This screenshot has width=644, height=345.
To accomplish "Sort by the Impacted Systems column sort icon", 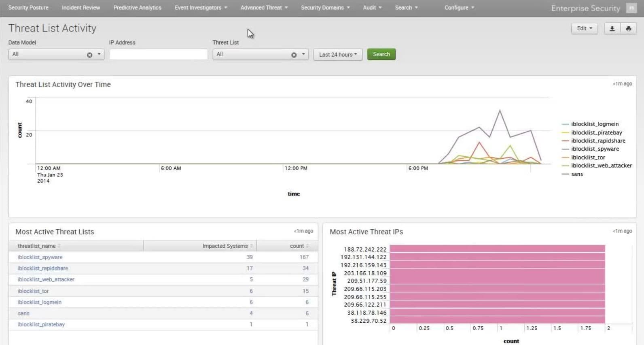I will pos(251,246).
